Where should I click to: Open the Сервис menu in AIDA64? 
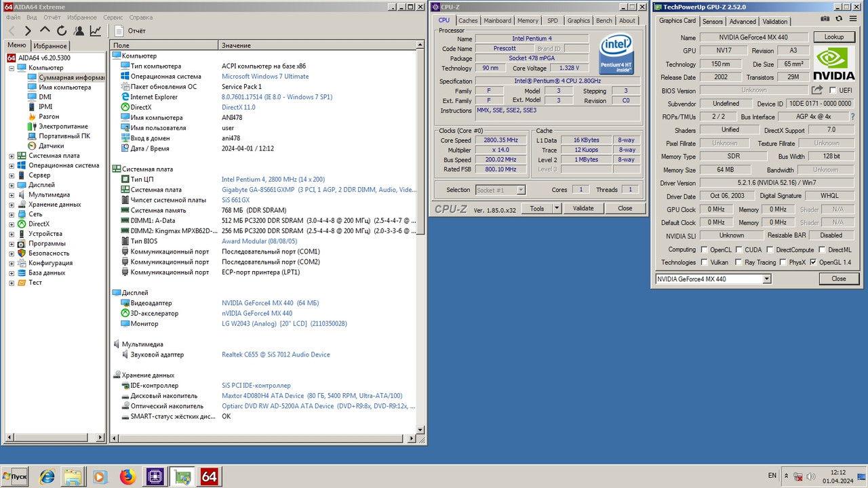[x=113, y=17]
